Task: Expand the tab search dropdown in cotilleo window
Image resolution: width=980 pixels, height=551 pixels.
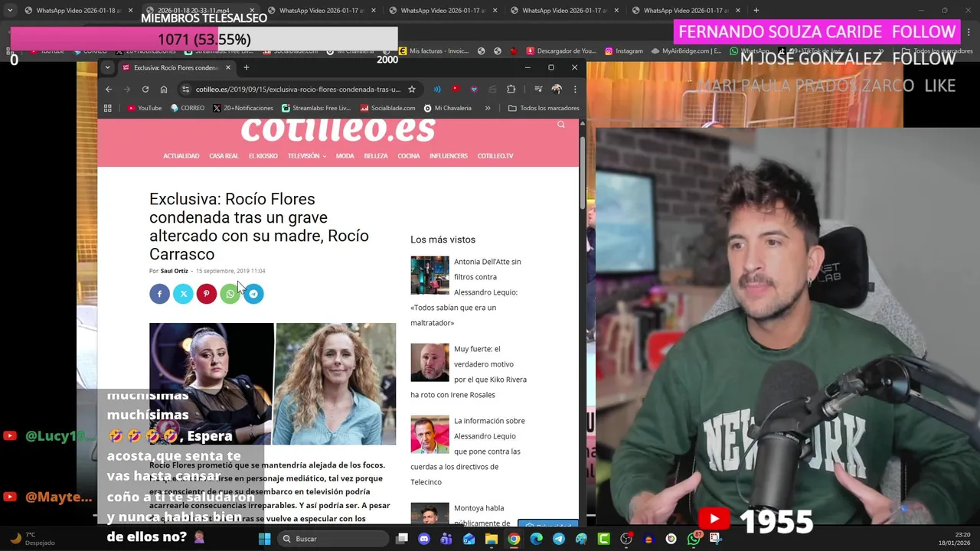Action: (x=107, y=67)
